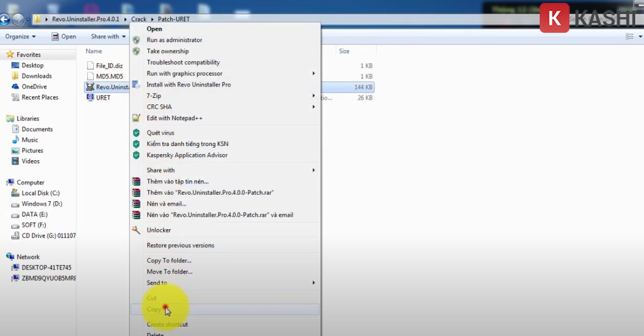Choose Install with Revo Uninstaller Pro
644x336 pixels.
pos(188,84)
